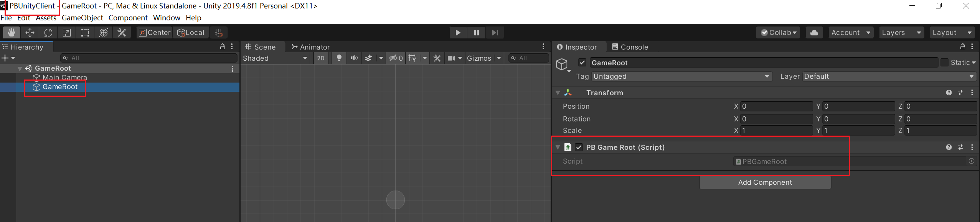Open the Help menu

193,18
